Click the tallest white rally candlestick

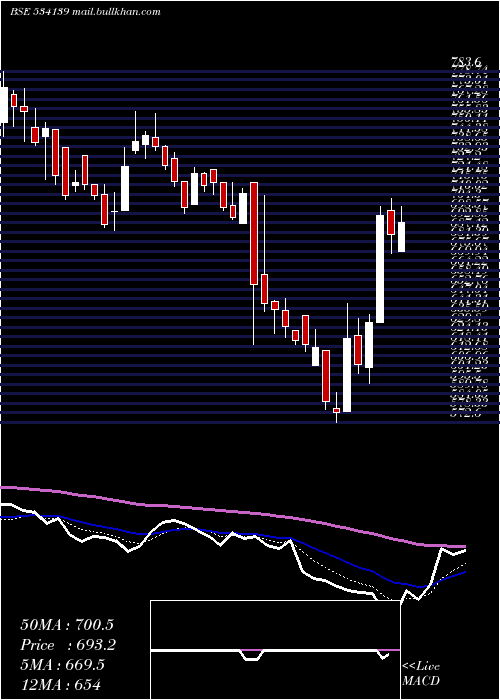click(x=380, y=269)
